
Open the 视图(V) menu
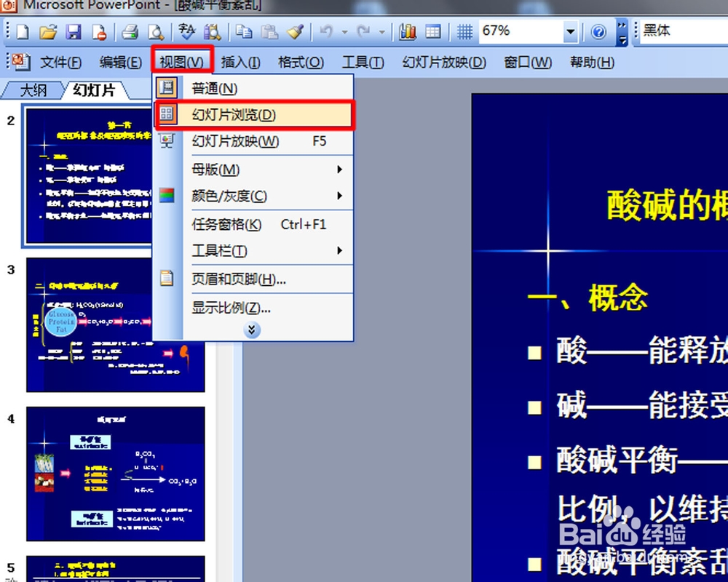tap(181, 61)
